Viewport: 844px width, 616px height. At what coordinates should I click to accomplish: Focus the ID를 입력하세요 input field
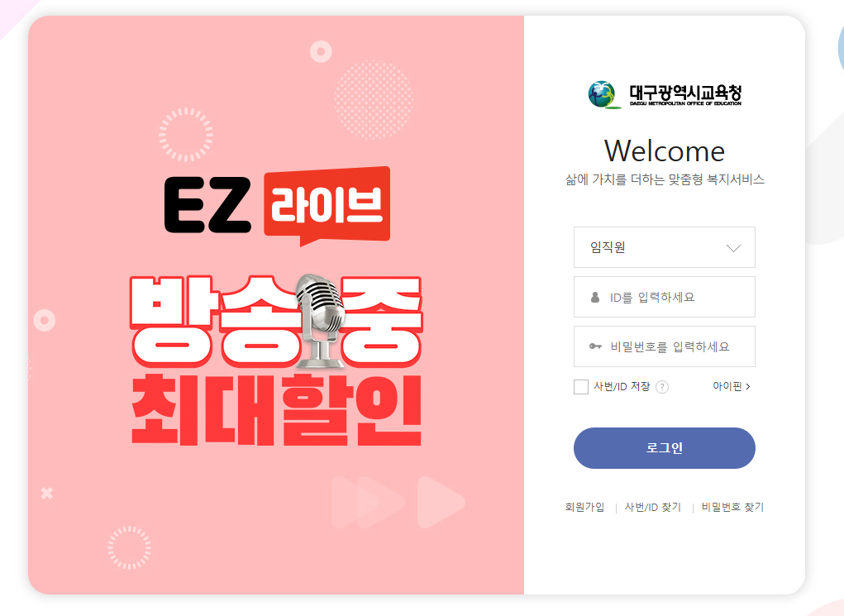click(665, 297)
